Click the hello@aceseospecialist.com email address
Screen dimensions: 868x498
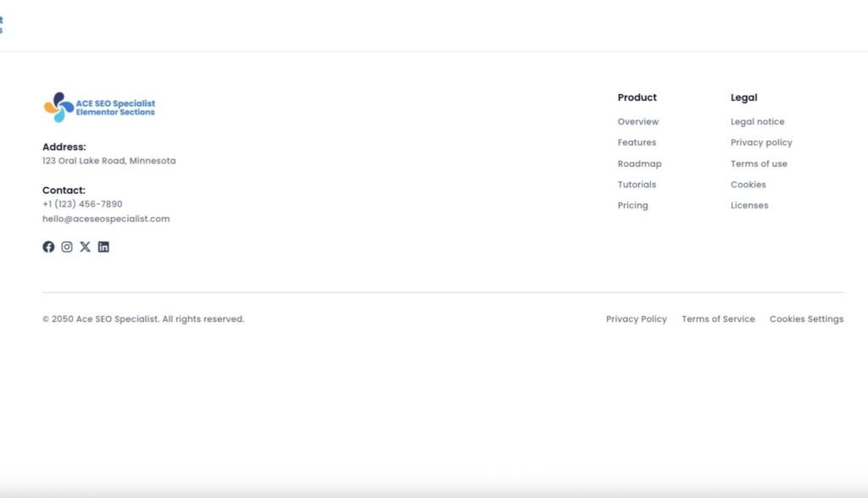point(106,219)
